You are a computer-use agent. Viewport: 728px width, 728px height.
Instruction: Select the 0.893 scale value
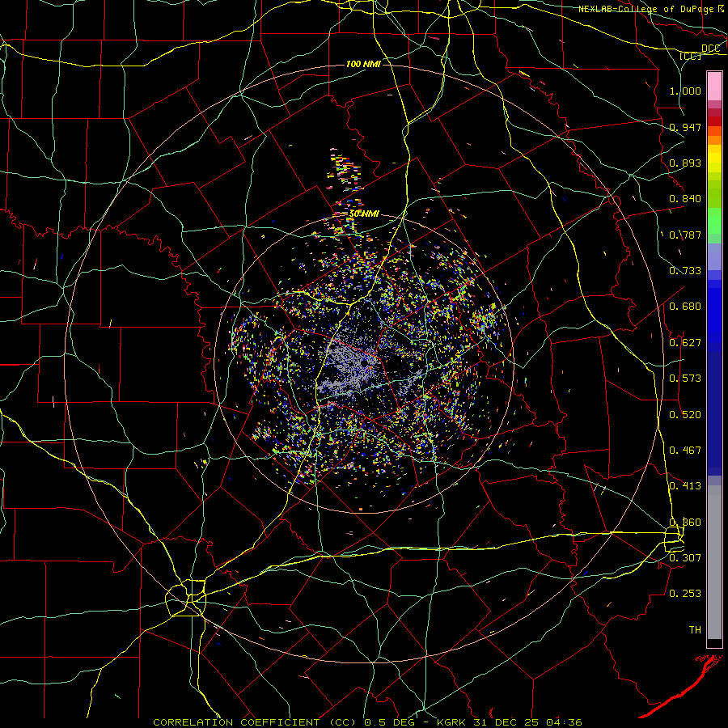point(685,163)
